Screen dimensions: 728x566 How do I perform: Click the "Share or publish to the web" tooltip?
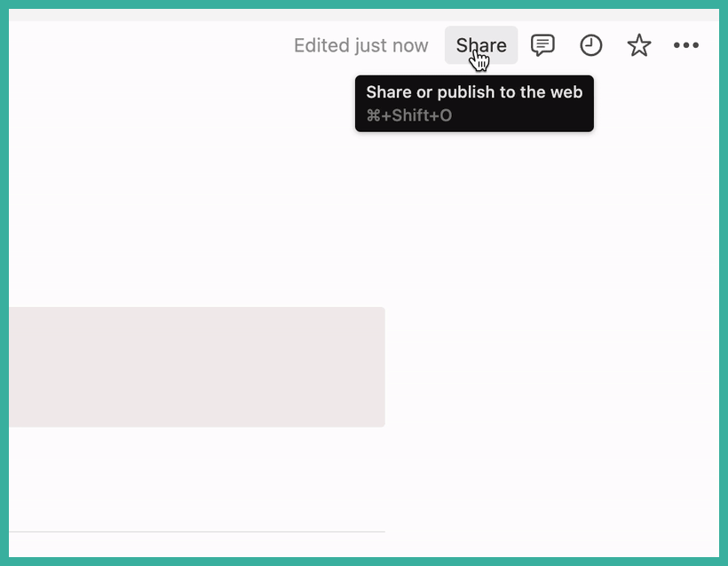point(474,104)
